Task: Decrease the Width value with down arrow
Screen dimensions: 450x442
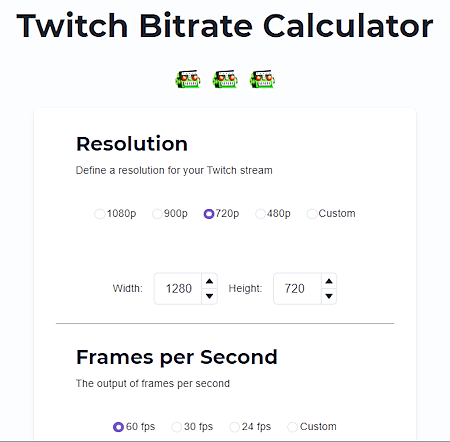Action: pos(209,296)
